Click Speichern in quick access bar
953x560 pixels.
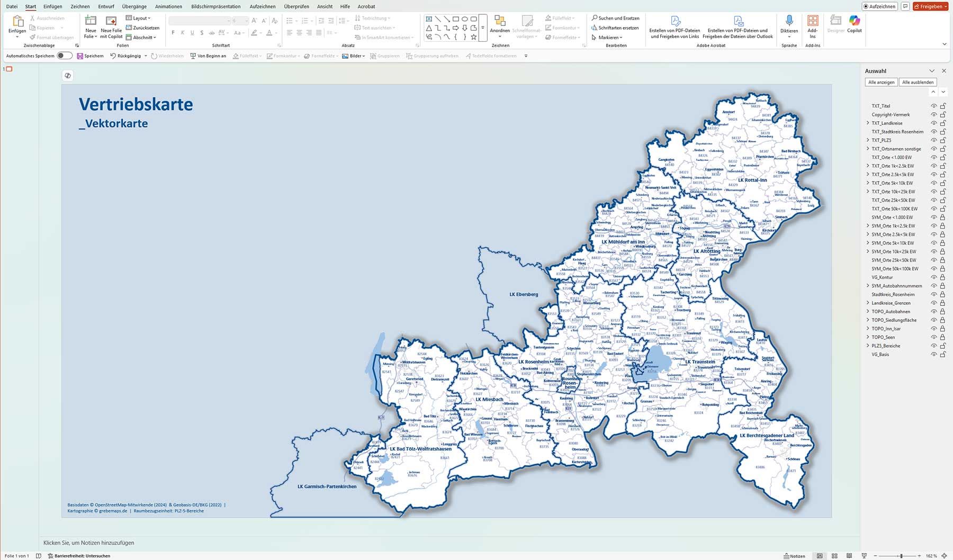(90, 56)
